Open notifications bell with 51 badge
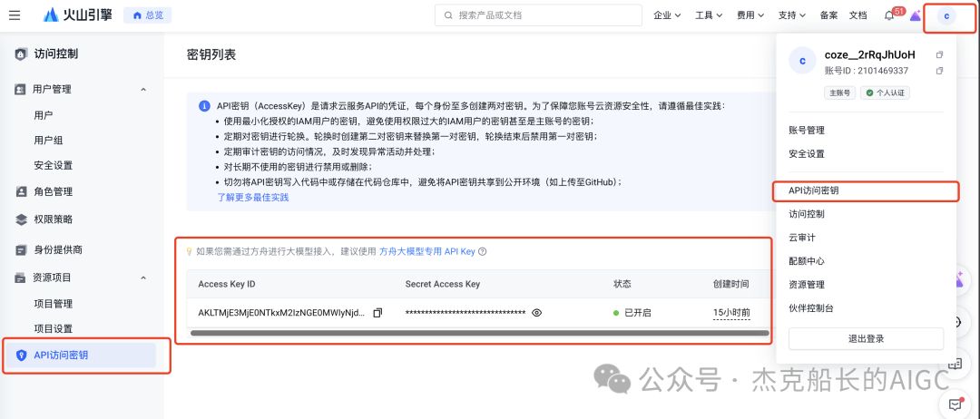Viewport: 980px width, 419px height. (x=890, y=15)
